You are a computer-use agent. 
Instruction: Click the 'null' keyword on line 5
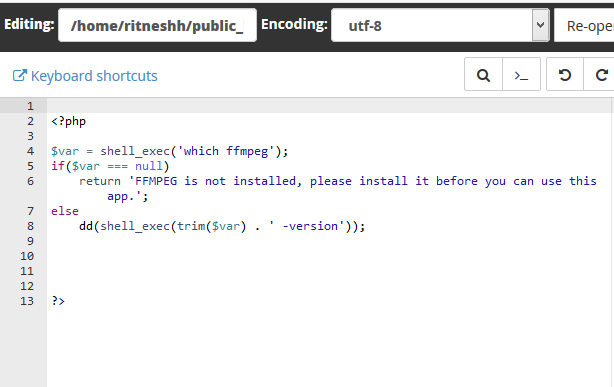[x=149, y=166]
